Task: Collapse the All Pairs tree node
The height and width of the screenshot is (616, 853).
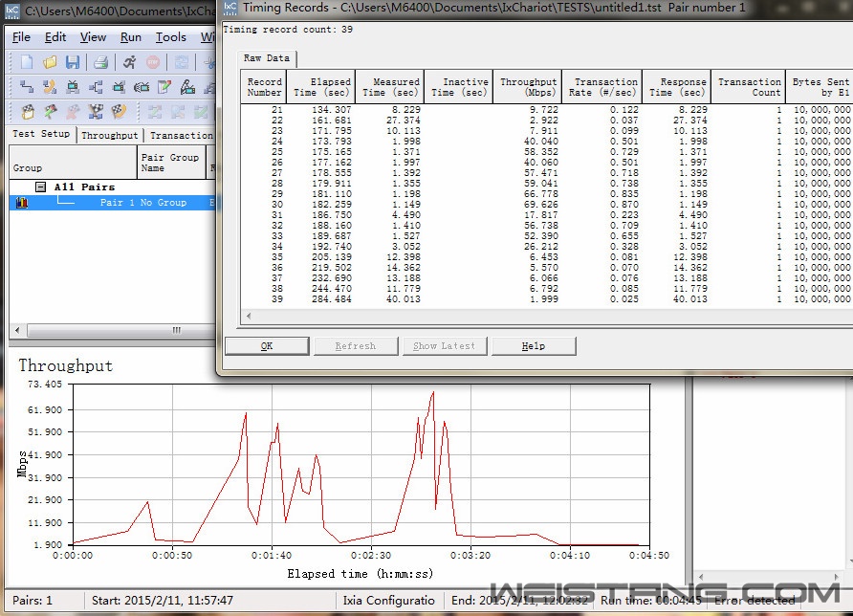Action: click(40, 187)
